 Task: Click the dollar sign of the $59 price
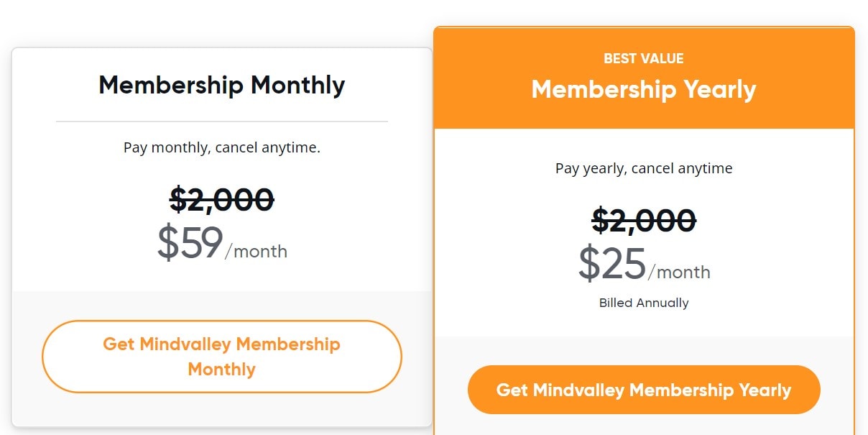pos(167,244)
